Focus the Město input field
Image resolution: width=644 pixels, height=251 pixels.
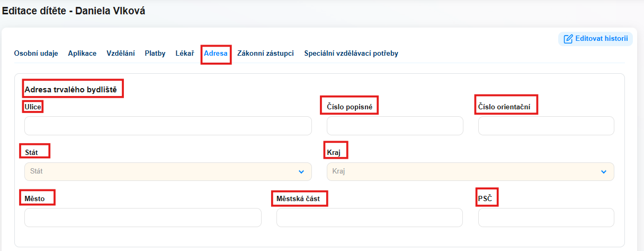pyautogui.click(x=143, y=218)
